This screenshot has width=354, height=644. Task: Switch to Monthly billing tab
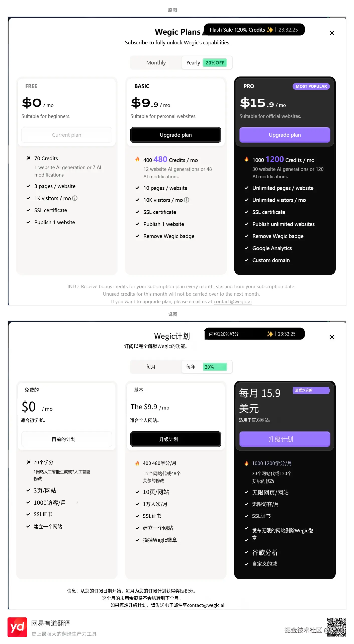[x=156, y=63]
